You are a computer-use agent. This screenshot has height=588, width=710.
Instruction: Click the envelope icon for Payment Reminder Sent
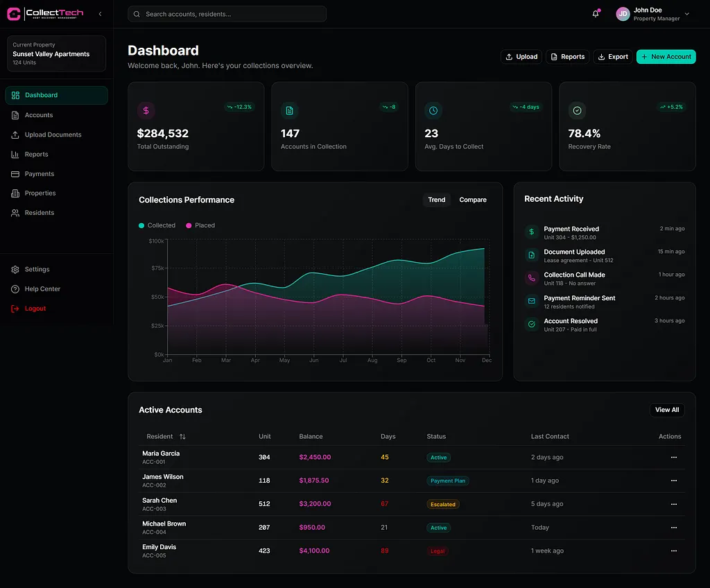click(532, 301)
